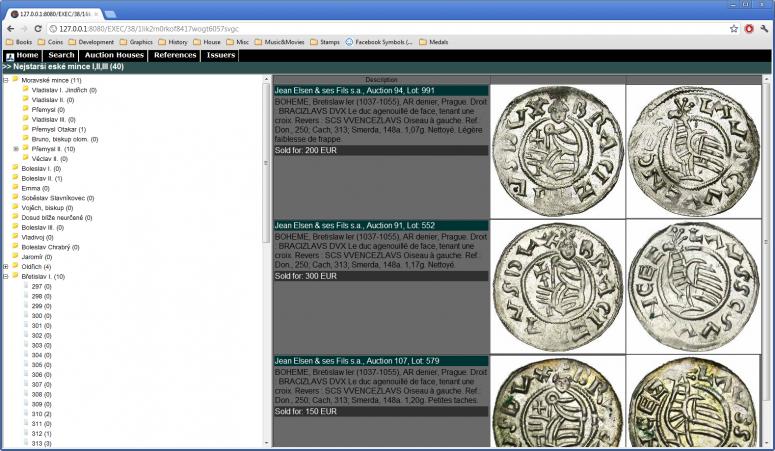Open the Issuers menu item
The height and width of the screenshot is (451, 775).
[220, 55]
